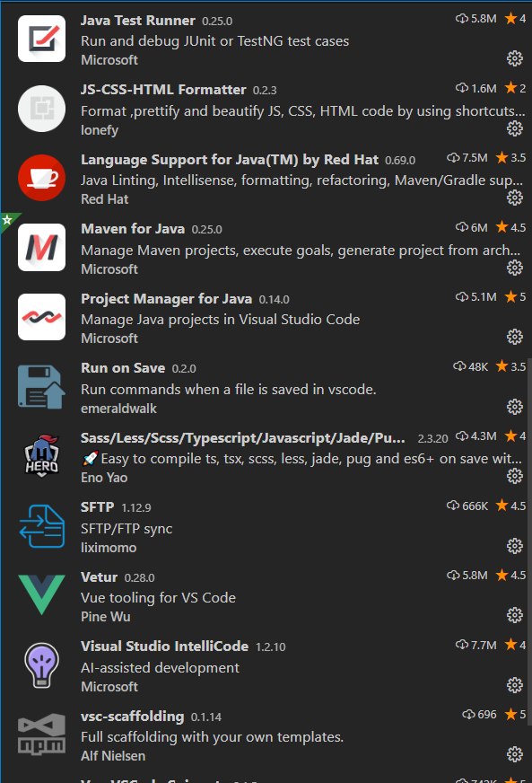Click the Visual Studio IntelliCode lightbulb icon

coord(41,664)
